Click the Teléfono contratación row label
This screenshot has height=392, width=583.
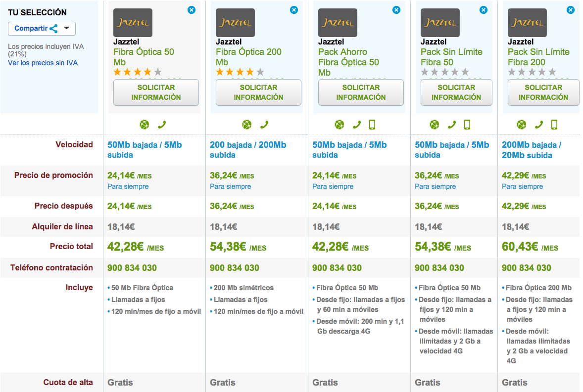point(51,267)
